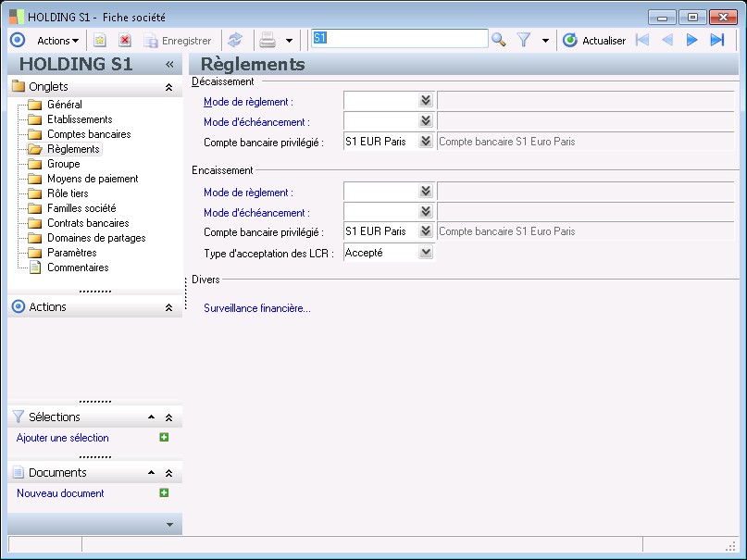Click Ajouter une sélection link
Image resolution: width=747 pixels, height=560 pixels.
(x=62, y=438)
